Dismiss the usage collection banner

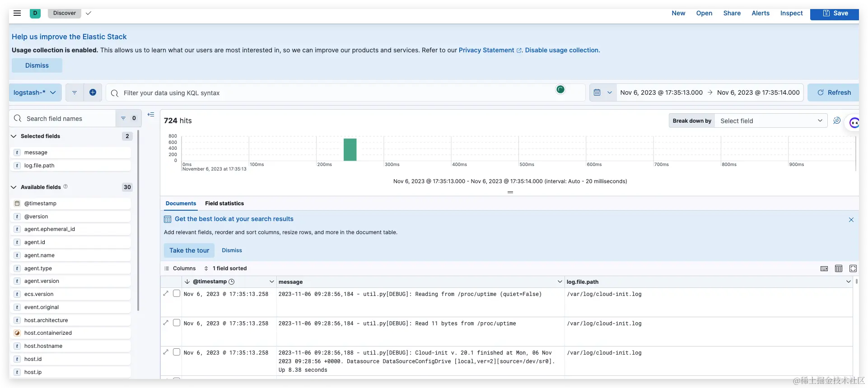tap(37, 65)
